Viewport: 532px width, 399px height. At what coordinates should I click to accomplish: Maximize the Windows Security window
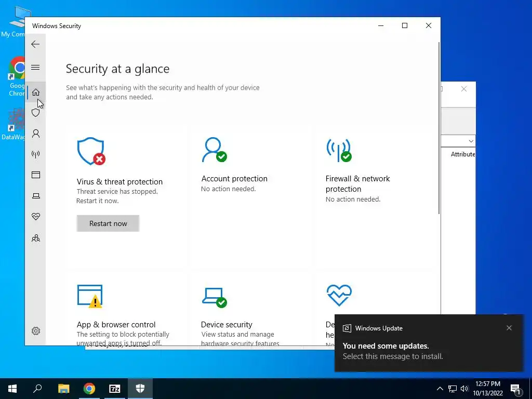click(404, 25)
